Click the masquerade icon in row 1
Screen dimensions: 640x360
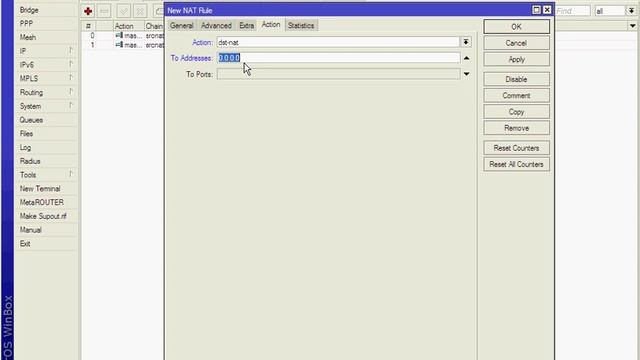119,45
